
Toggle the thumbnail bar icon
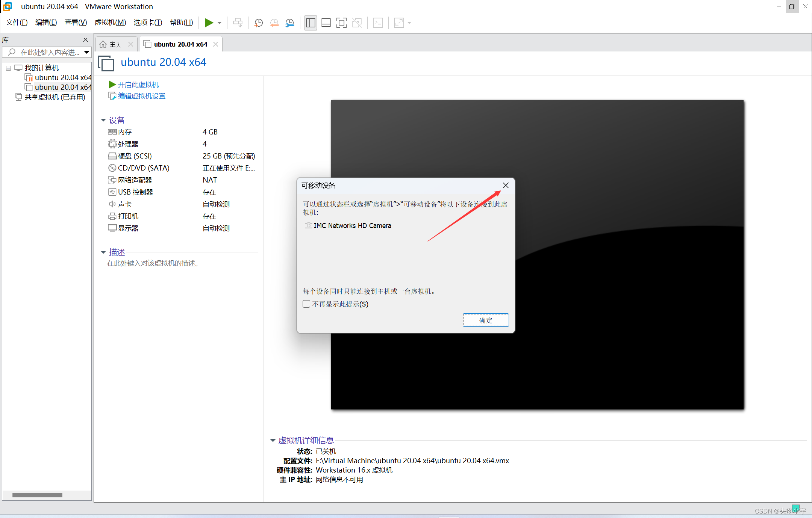pyautogui.click(x=326, y=23)
